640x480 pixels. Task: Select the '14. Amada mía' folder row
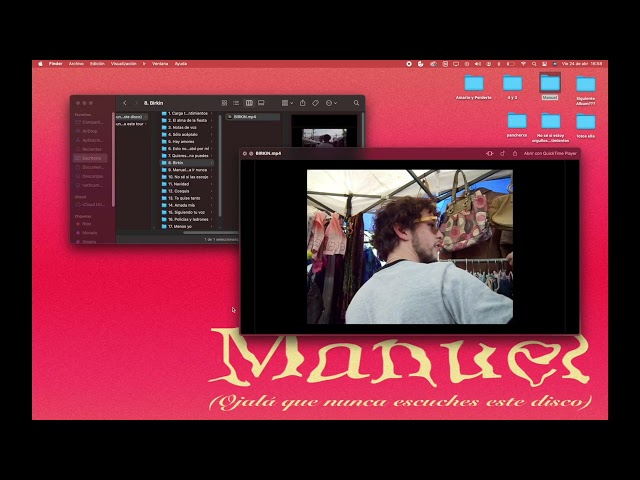(x=187, y=205)
